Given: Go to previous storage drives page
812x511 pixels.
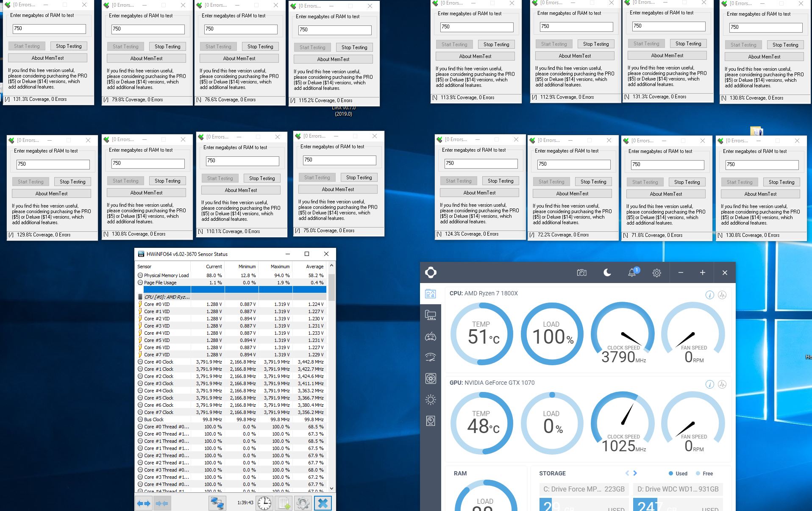Looking at the screenshot, I should click(x=627, y=473).
